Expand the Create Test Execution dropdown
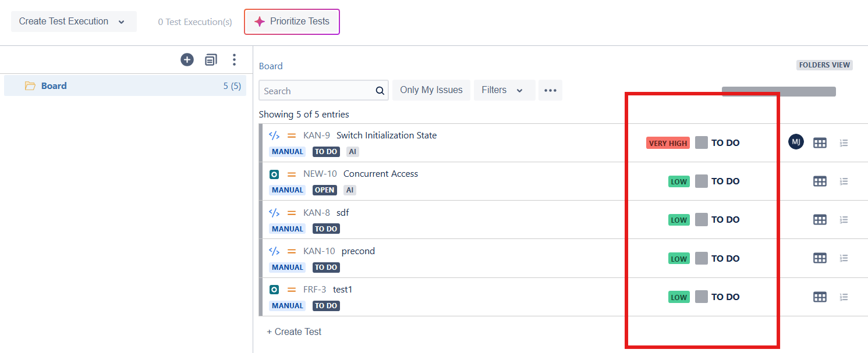This screenshot has height=353, width=868. pyautogui.click(x=74, y=22)
